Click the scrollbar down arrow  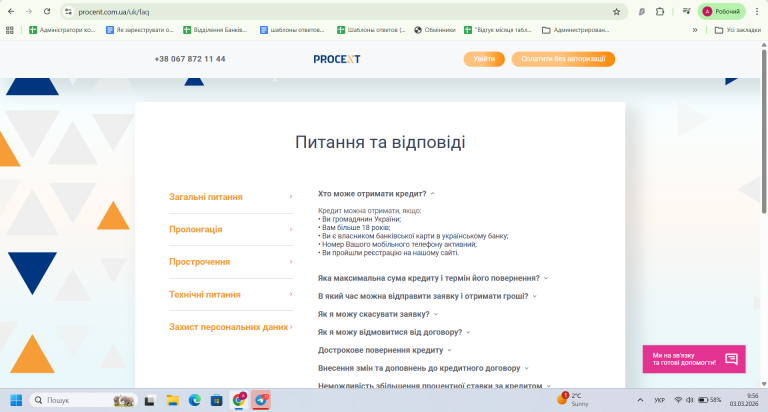(764, 385)
